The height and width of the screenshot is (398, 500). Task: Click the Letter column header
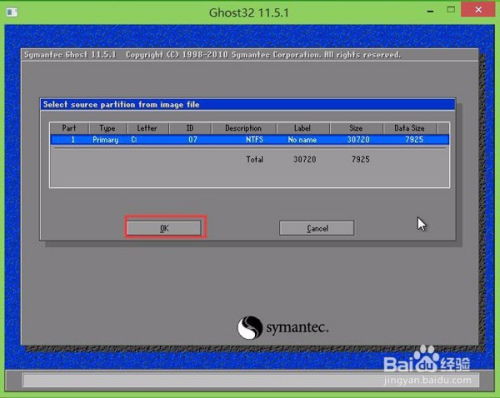tap(147, 128)
